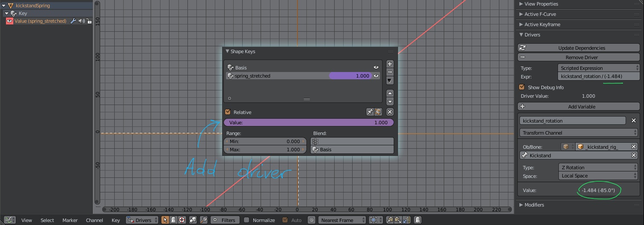Move the shape key down with the down arrow
Screen dimensions: 644x225
point(390,102)
